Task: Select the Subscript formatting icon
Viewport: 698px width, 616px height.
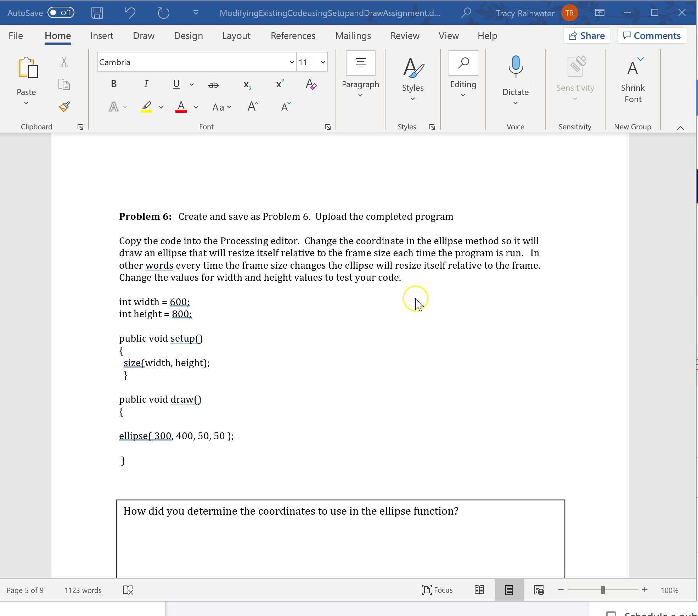Action: (247, 84)
